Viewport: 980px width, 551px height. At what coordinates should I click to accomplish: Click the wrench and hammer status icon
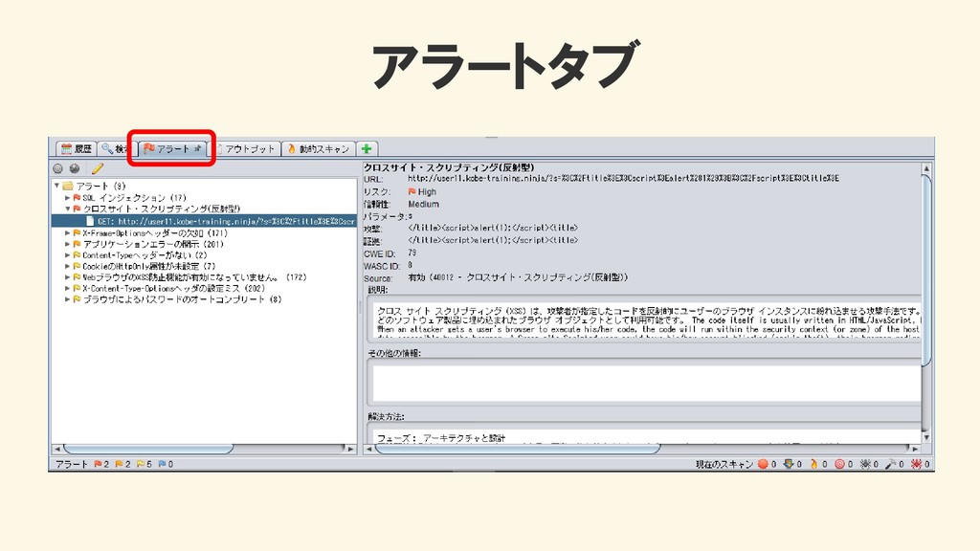point(891,464)
